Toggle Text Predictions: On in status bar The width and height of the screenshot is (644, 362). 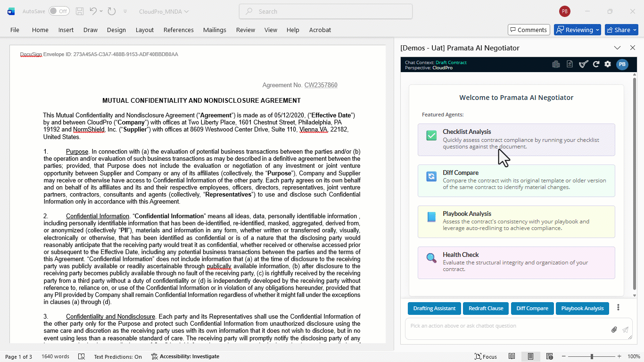[118, 357]
